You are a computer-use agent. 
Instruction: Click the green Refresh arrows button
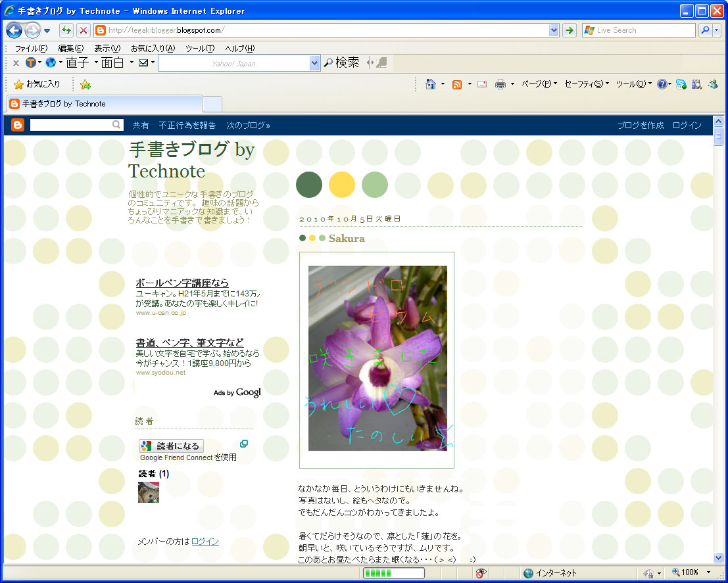66,31
